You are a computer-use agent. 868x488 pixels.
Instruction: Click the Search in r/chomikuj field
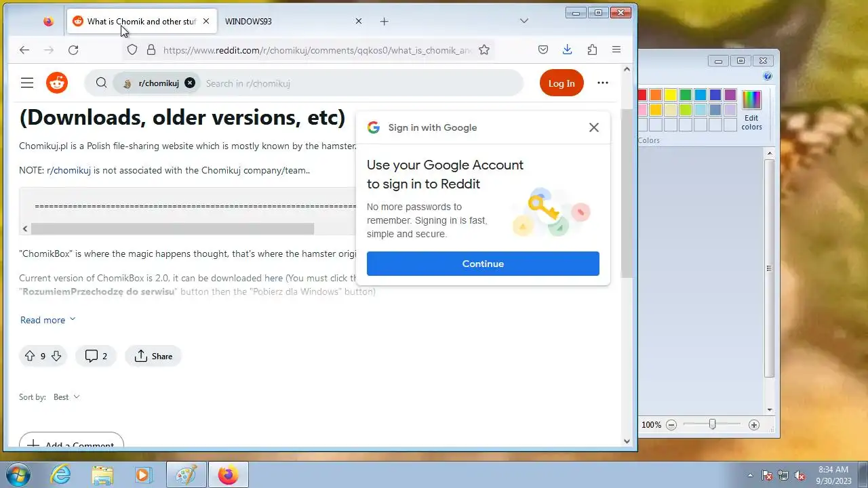click(x=248, y=83)
